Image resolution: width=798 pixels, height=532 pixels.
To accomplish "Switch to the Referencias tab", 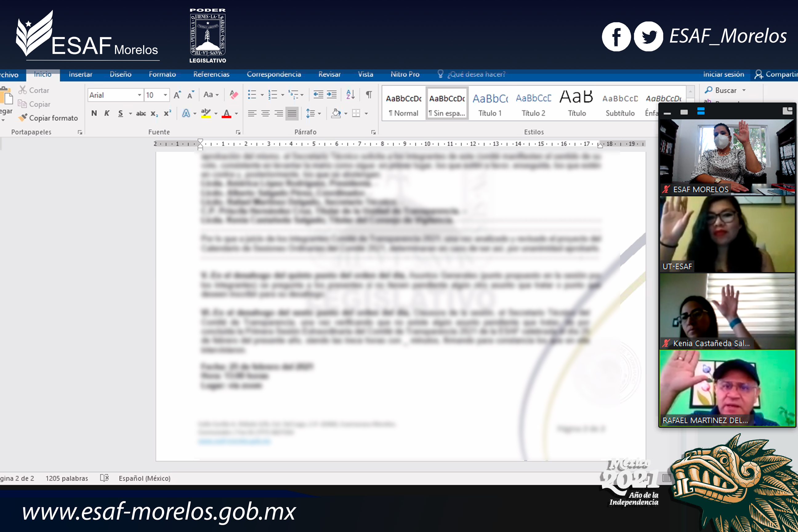I will pos(211,74).
